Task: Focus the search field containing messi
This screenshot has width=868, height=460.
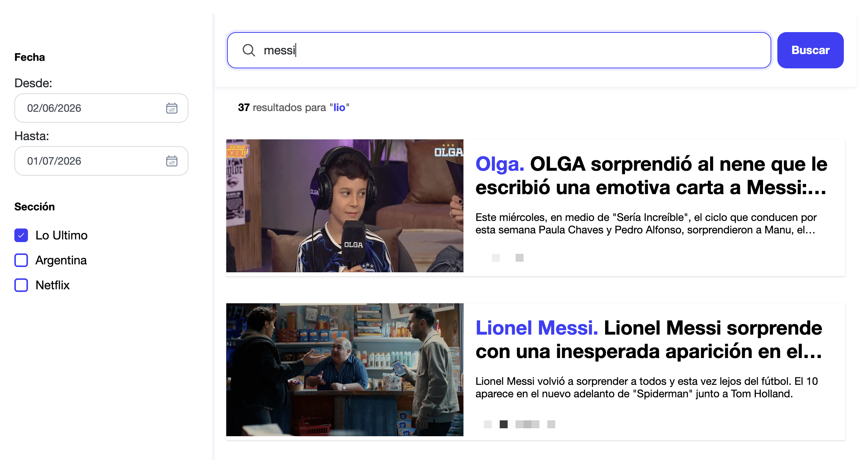Action: pos(499,50)
